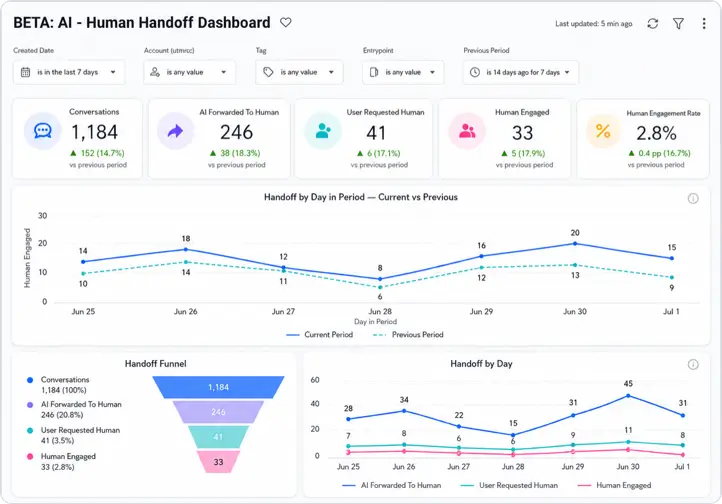The width and height of the screenshot is (722, 504).
Task: Expand Account (utmrcc) 'is any value' dropdown
Action: pyautogui.click(x=189, y=72)
